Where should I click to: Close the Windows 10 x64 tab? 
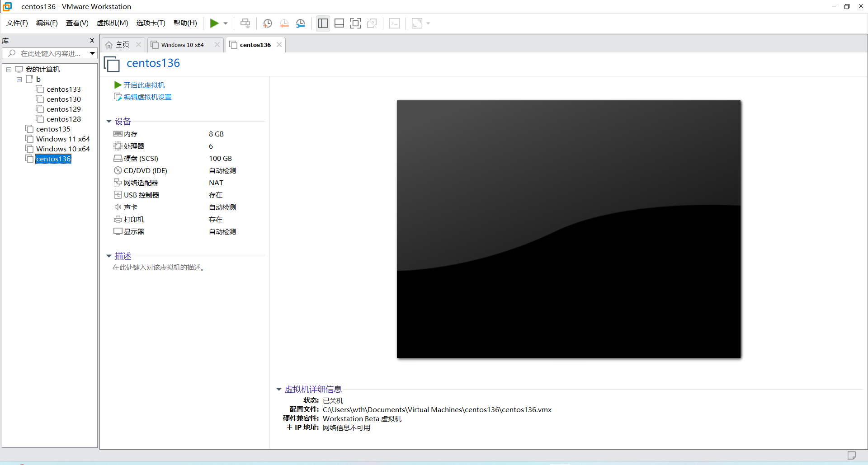(x=217, y=44)
